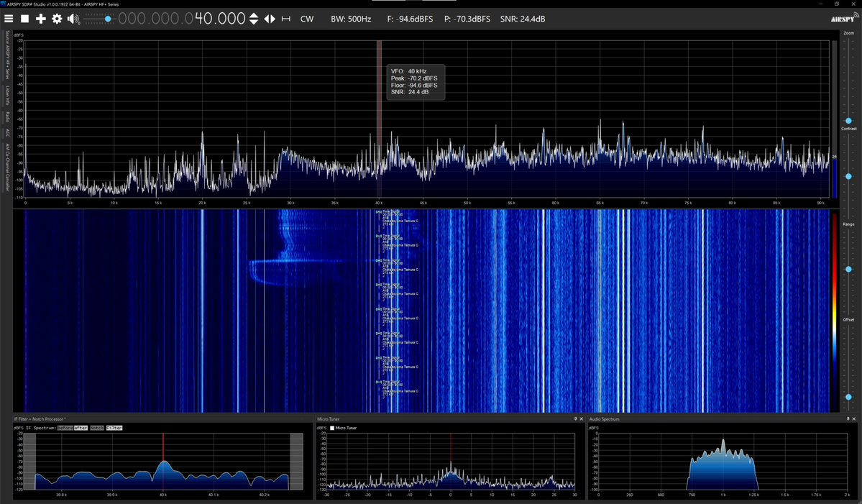Click the CW mode label
862x504 pixels.
(x=307, y=19)
